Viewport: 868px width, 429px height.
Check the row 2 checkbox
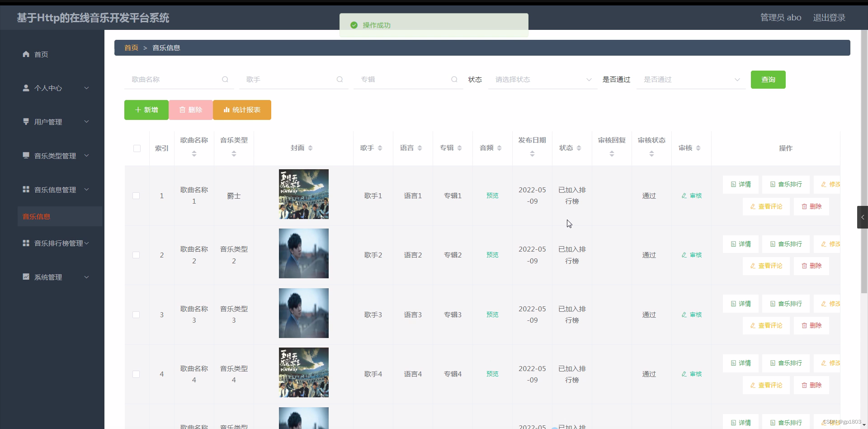(x=136, y=255)
